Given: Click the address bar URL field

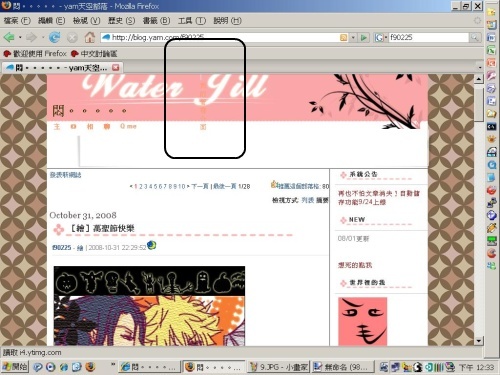Looking at the screenshot, I should [220, 38].
